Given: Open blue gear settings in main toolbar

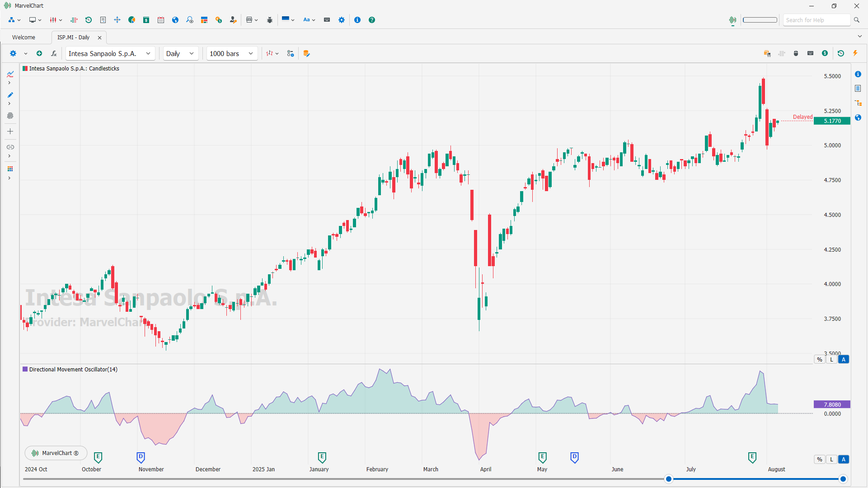Looking at the screenshot, I should pos(342,20).
